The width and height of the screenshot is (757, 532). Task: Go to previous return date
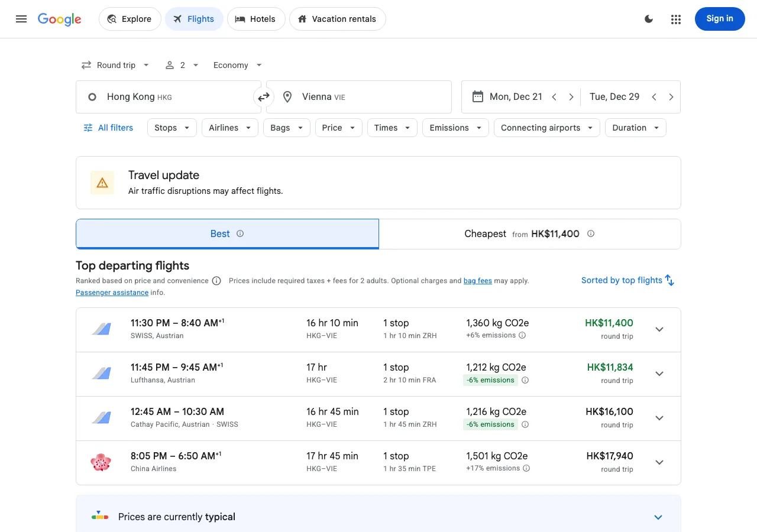tap(654, 97)
